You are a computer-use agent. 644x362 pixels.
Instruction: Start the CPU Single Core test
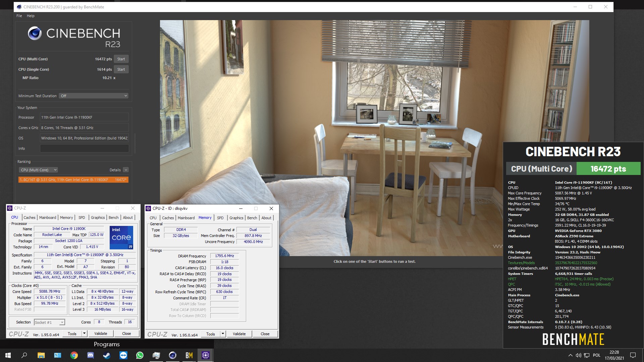[x=121, y=69]
